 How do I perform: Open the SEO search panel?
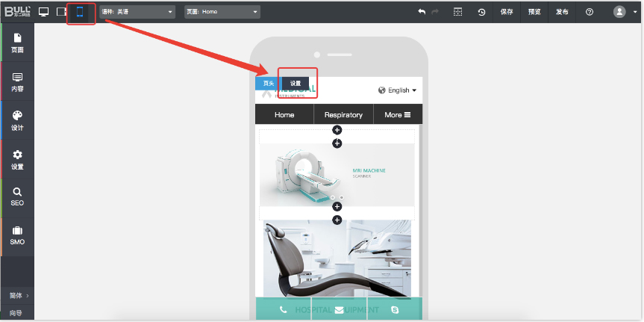coord(17,196)
